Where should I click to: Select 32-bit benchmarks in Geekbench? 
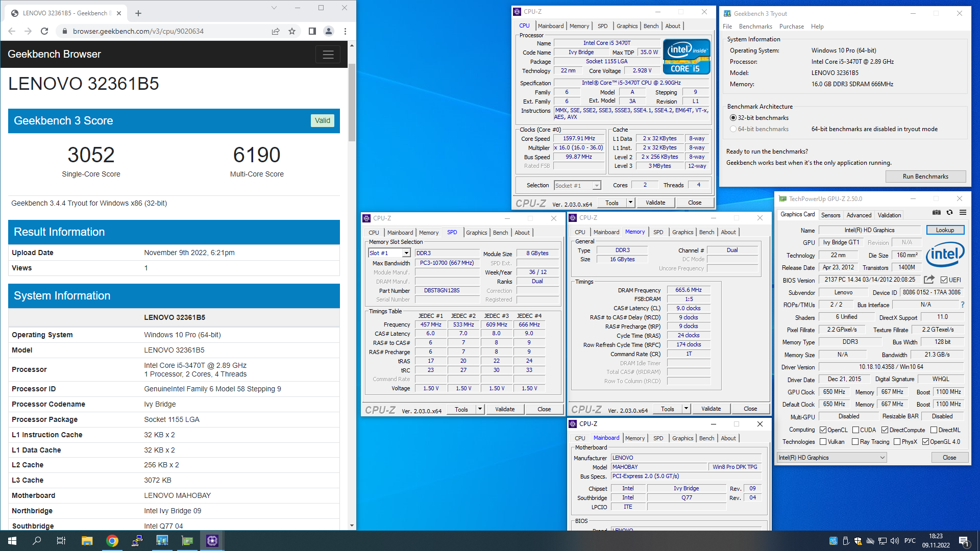tap(733, 118)
